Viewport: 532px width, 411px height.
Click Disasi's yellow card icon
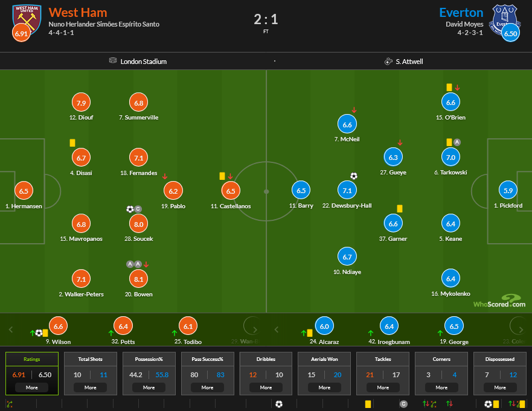[x=72, y=143]
